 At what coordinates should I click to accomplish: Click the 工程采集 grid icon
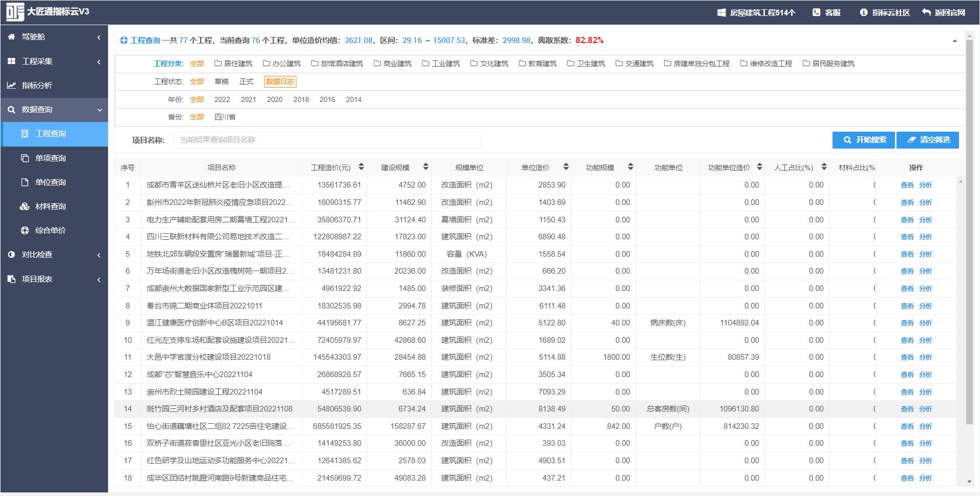[x=11, y=61]
